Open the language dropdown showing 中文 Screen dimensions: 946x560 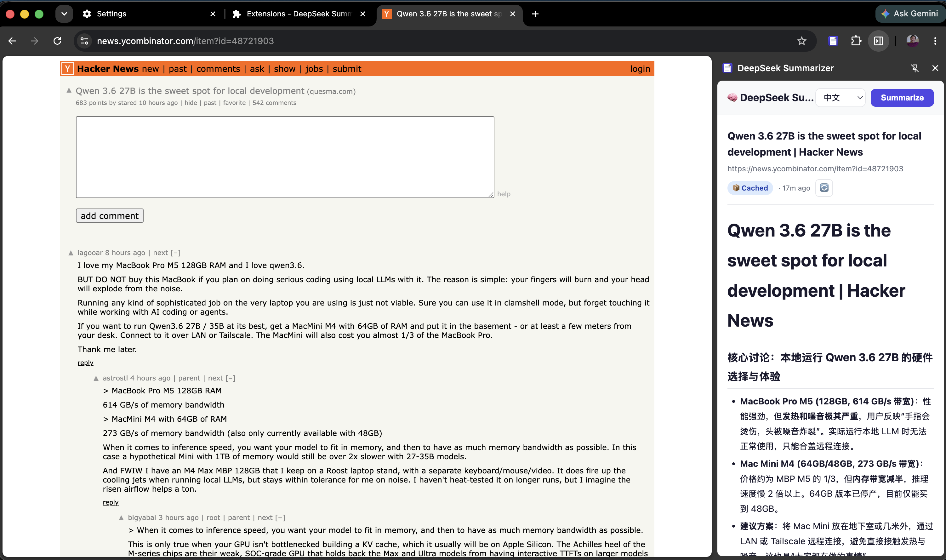841,98
